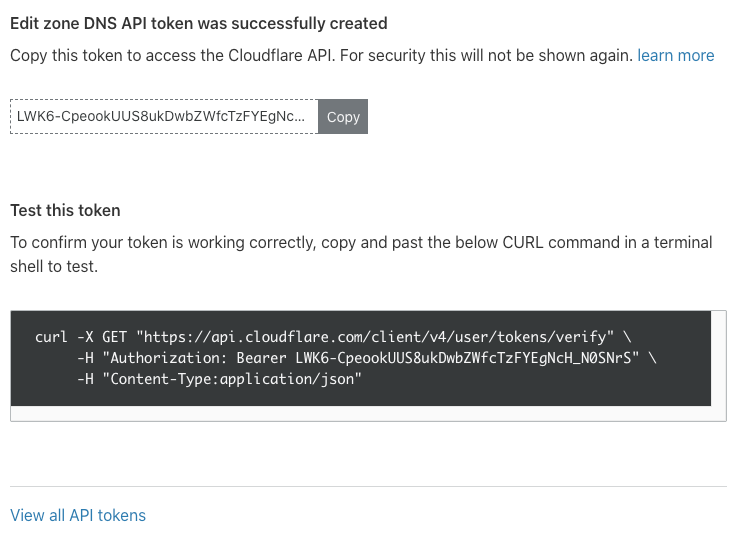Click the 'shell to test.' text

pos(54,267)
